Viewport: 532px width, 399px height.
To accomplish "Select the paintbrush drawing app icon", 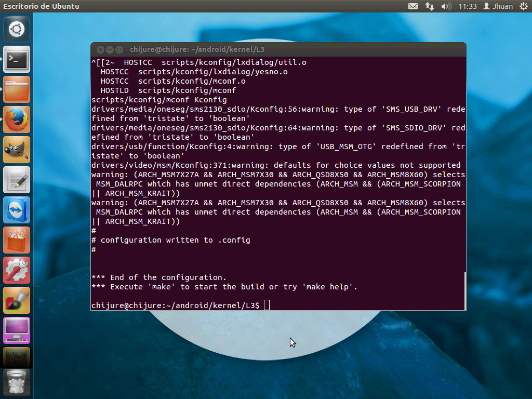I will pyautogui.click(x=16, y=300).
